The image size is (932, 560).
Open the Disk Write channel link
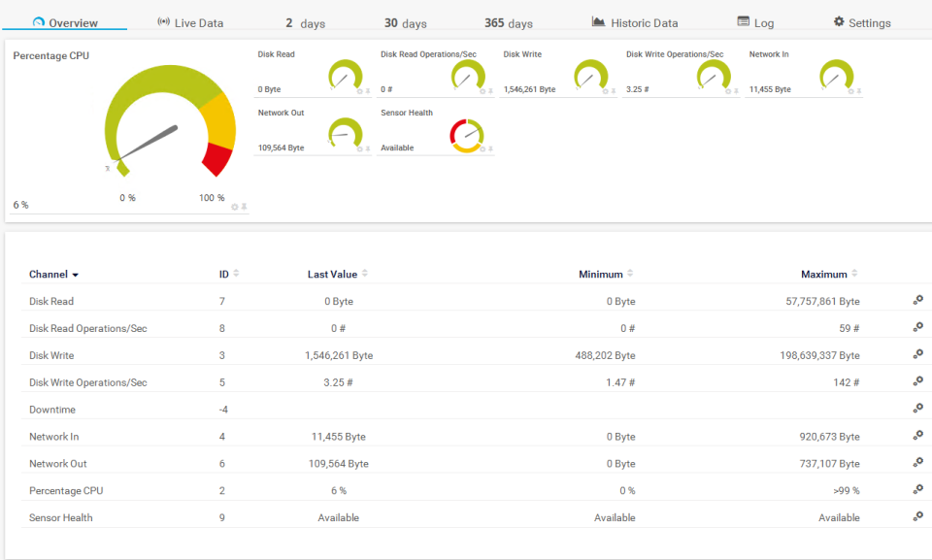coord(50,354)
